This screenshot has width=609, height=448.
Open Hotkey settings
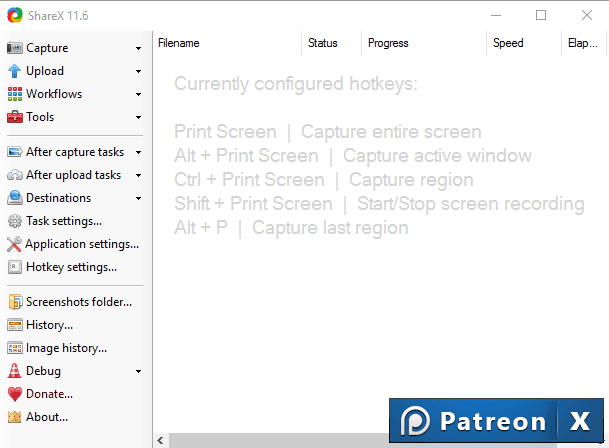point(70,267)
